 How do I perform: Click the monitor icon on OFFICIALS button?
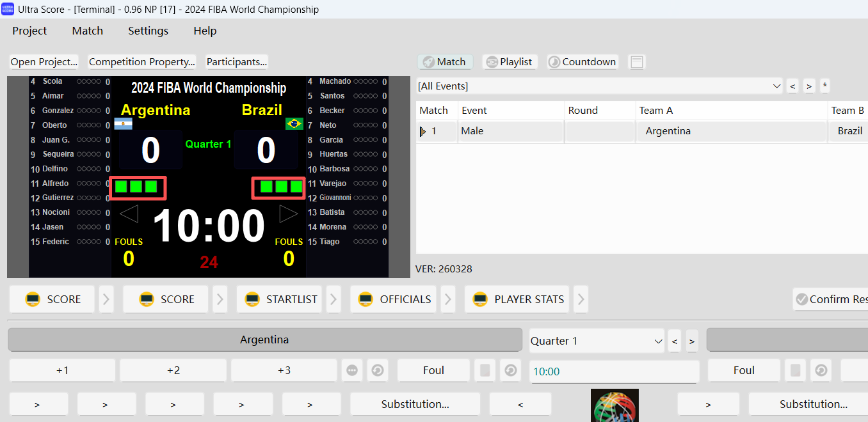point(366,299)
